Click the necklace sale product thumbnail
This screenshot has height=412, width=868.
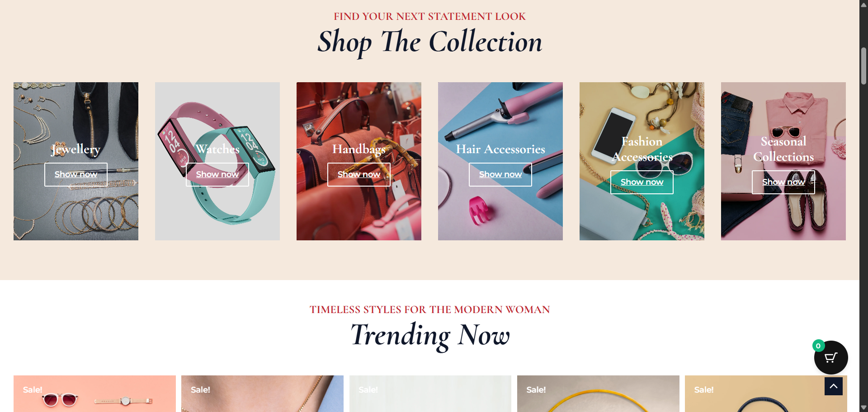coord(262,393)
